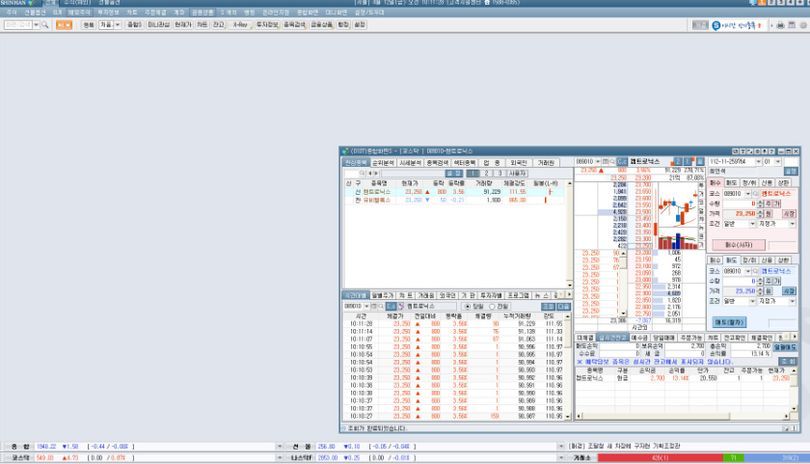
Task: Click the sell quantity spinner arrows
Action: pyautogui.click(x=760, y=281)
